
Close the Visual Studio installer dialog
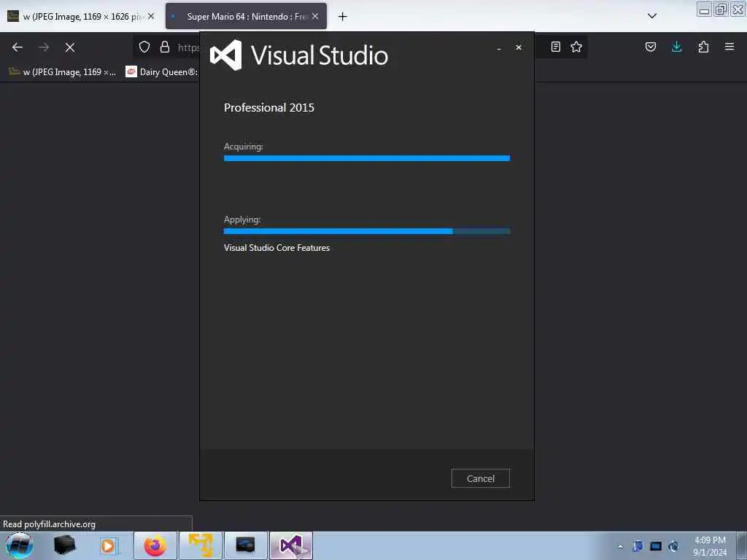point(519,47)
